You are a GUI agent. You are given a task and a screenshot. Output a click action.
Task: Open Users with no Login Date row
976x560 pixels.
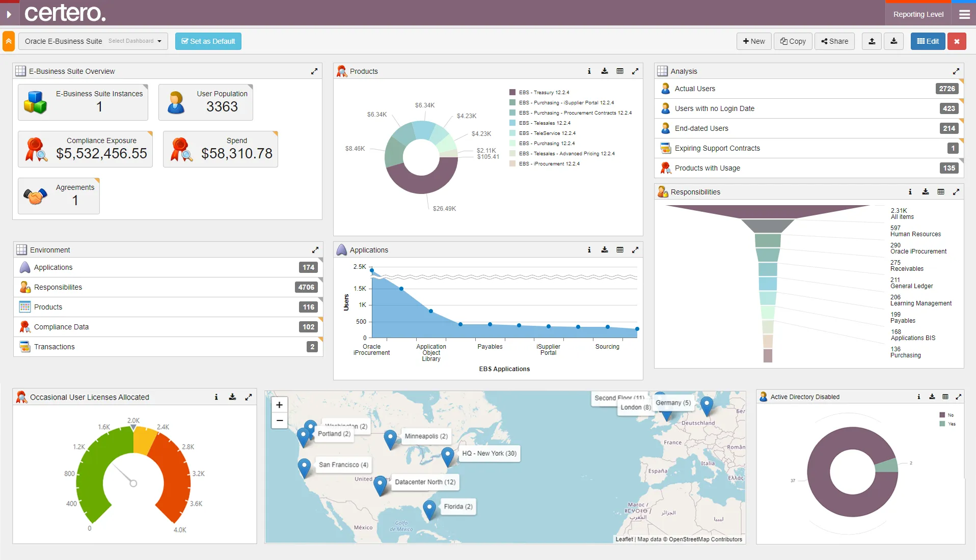coord(809,108)
